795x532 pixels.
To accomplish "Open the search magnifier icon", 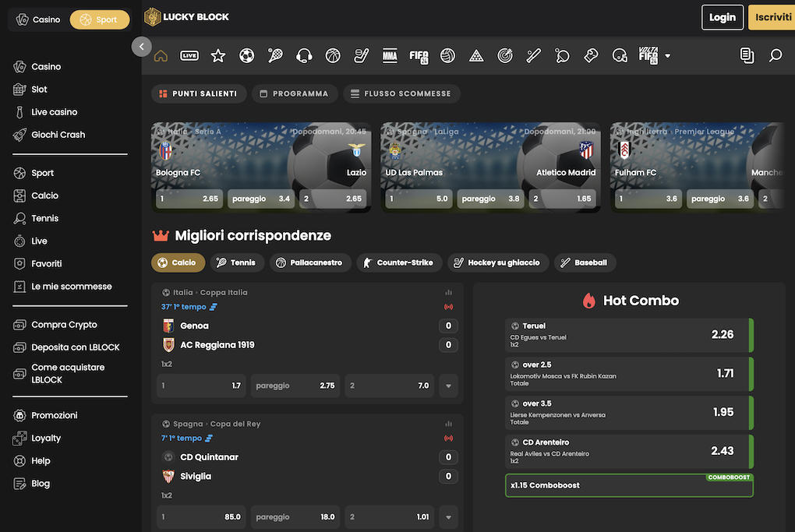I will tap(776, 56).
